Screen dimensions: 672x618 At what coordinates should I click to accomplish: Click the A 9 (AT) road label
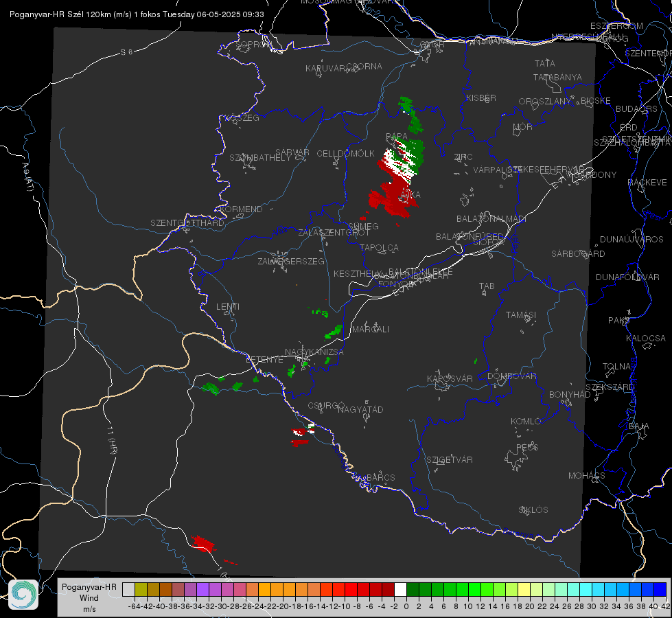click(27, 177)
